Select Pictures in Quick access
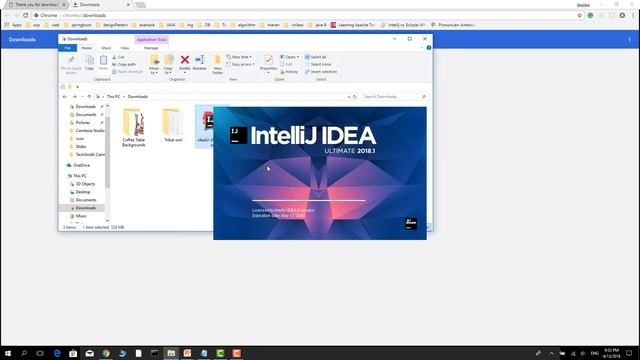Screen dimensions: 640x360 point(83,122)
